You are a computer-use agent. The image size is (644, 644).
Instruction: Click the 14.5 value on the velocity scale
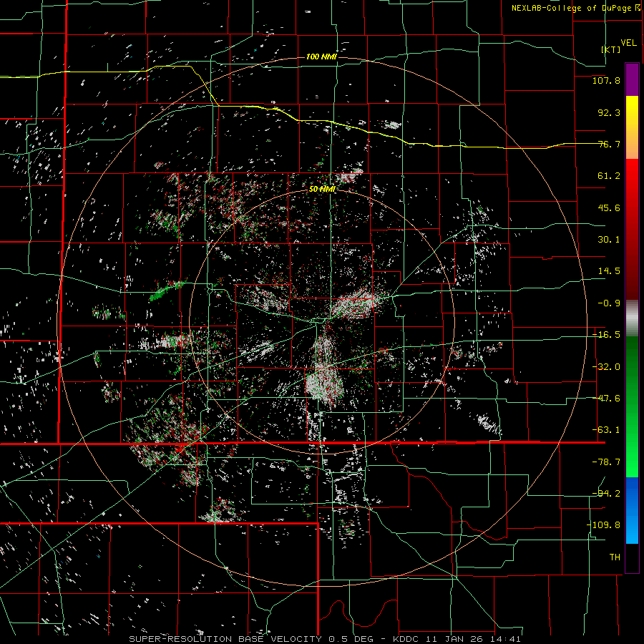coord(609,271)
